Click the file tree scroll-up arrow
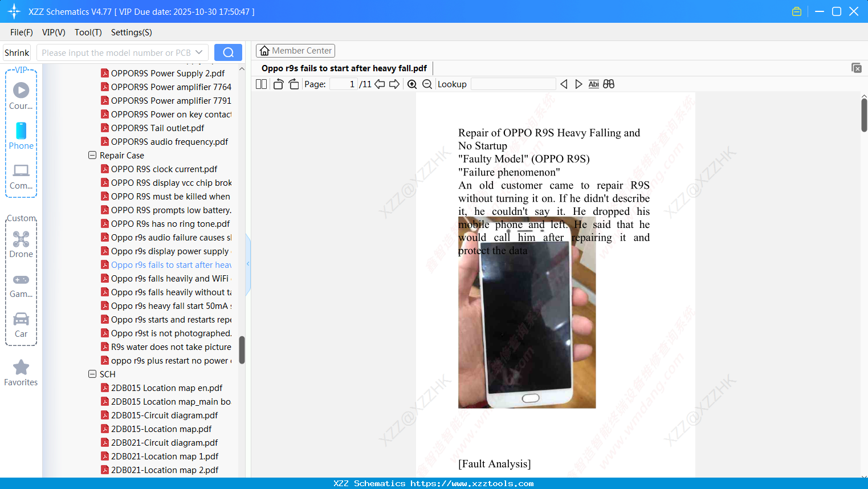The width and height of the screenshot is (868, 489). 242,68
